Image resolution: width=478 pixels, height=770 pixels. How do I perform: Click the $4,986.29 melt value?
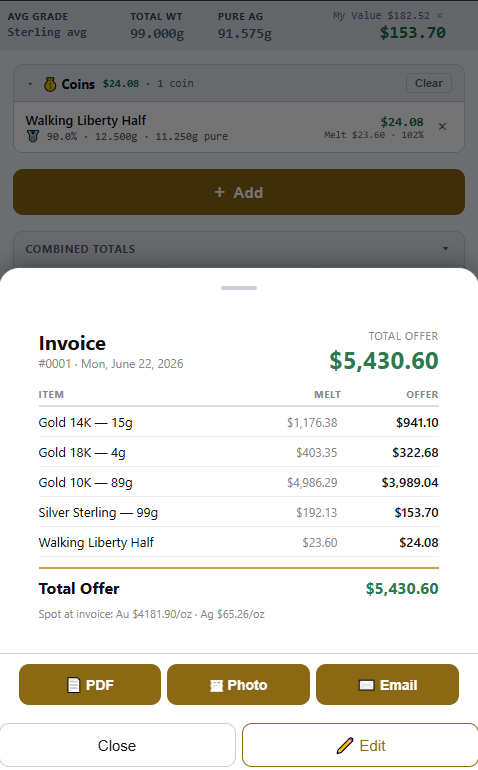[312, 482]
